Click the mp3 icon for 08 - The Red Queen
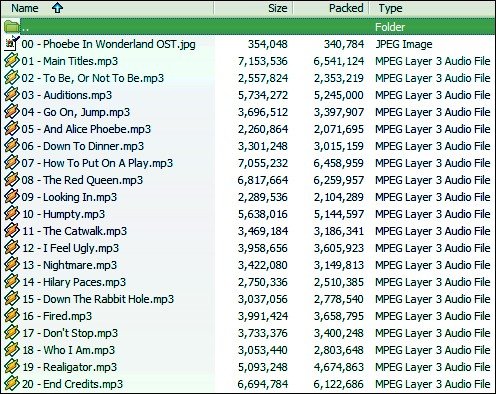The image size is (496, 394). coord(11,180)
